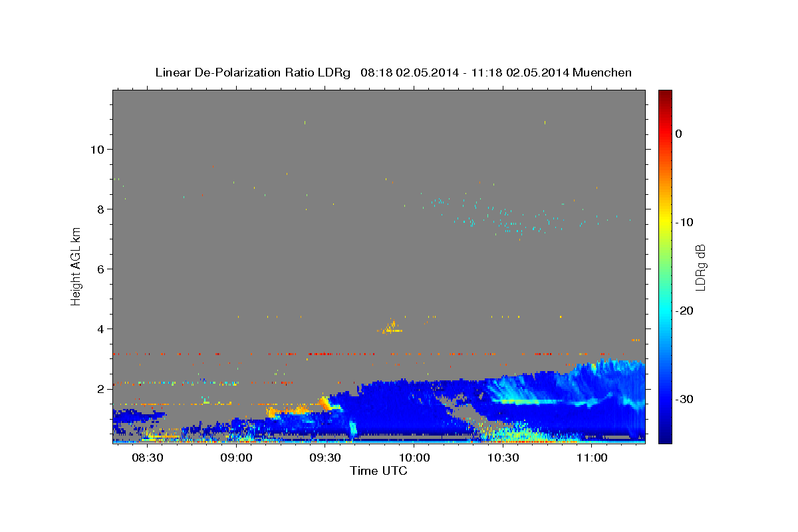The image size is (798, 532).
Task: Click the dark red top of the colorbar
Action: click(x=665, y=95)
